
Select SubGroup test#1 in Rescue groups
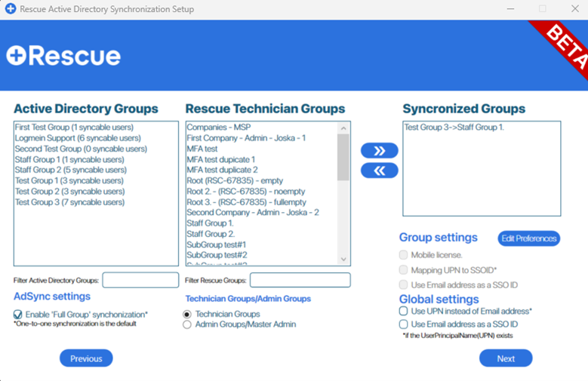pos(217,244)
